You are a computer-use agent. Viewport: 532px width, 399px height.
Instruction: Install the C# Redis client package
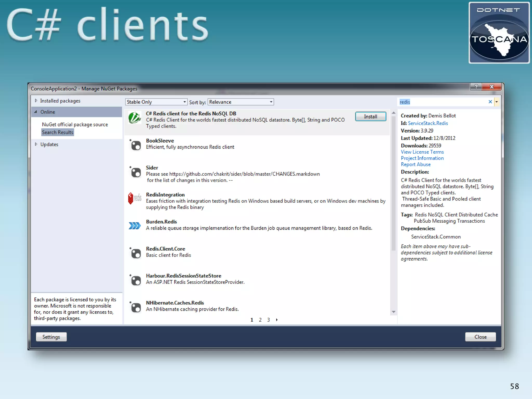[x=370, y=117]
